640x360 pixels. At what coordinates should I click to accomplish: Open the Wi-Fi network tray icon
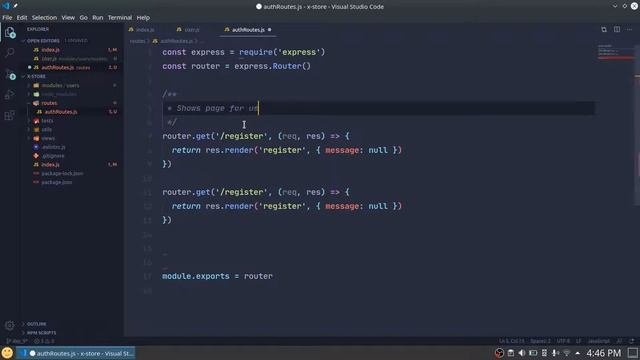coord(567,353)
